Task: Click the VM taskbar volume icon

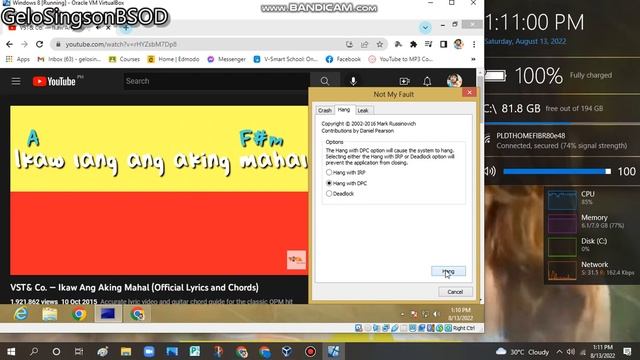Action: [x=436, y=314]
